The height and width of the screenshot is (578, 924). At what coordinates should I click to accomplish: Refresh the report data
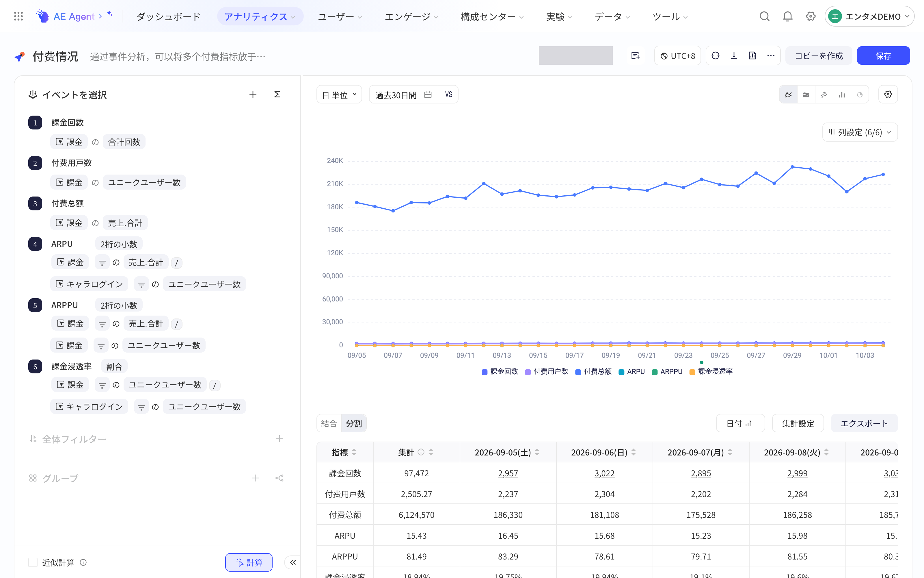pos(716,56)
